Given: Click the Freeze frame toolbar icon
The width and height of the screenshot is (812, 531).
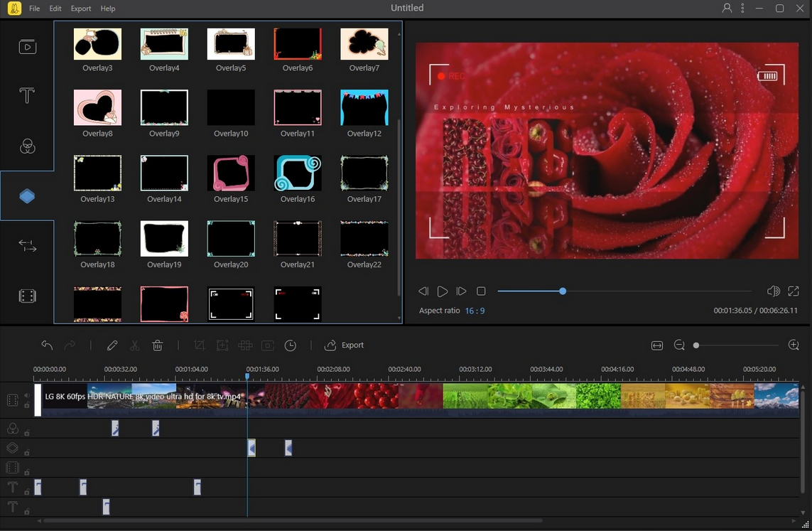Looking at the screenshot, I should [x=268, y=345].
